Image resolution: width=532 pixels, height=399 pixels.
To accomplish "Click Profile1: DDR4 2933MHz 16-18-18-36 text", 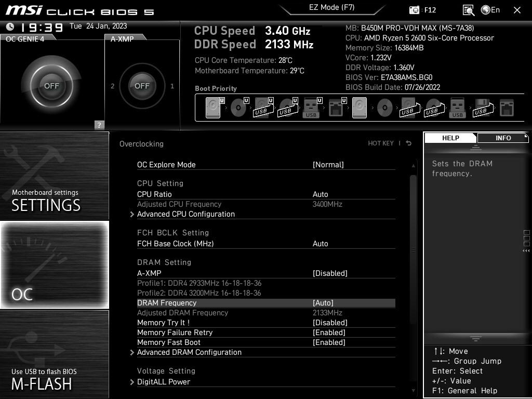I will click(199, 283).
